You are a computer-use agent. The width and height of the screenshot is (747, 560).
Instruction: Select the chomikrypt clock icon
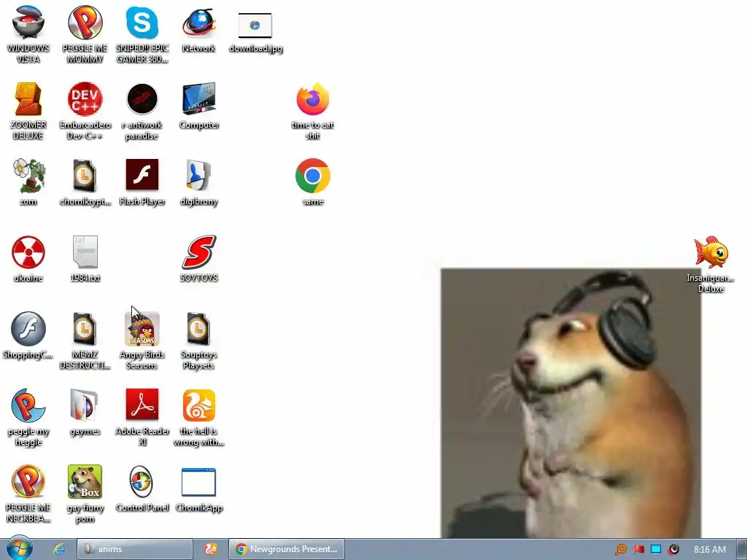[85, 176]
